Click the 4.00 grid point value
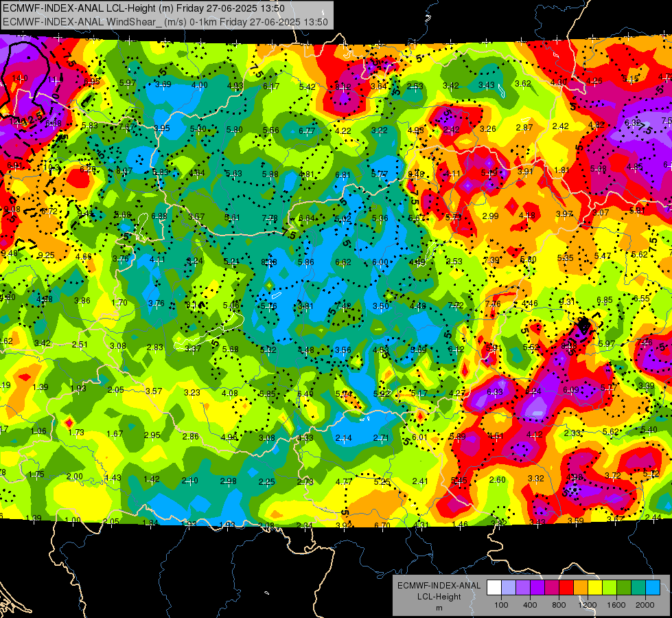 click(199, 85)
